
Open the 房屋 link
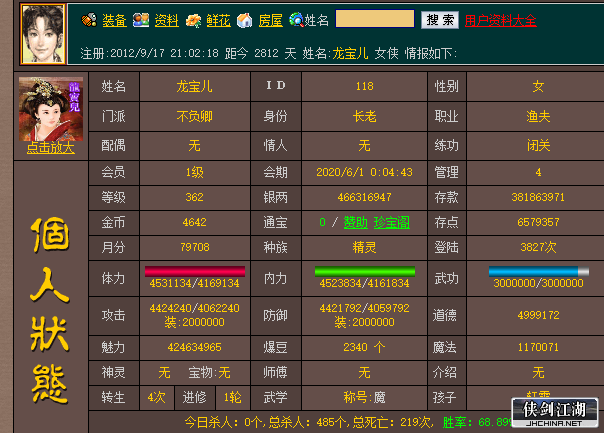(270, 20)
